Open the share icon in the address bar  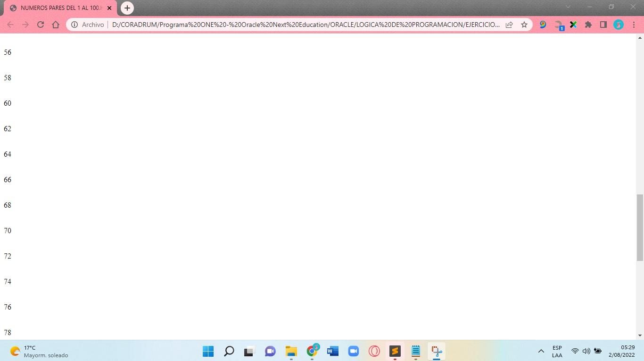[509, 25]
